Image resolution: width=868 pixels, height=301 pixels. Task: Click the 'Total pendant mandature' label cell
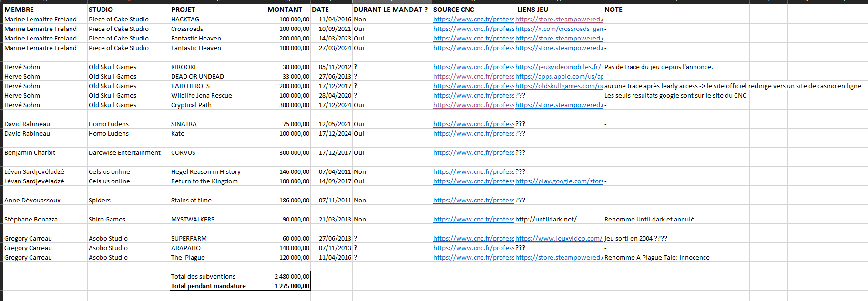click(x=218, y=286)
